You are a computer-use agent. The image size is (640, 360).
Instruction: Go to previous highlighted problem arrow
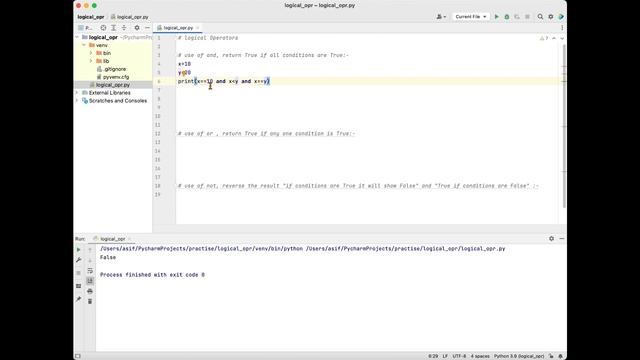[x=554, y=38]
